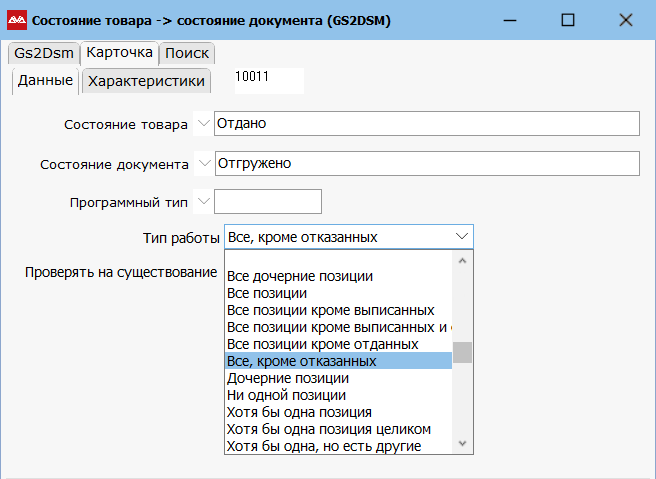
Task: Expand the Состояние документа lookup arrow
Action: coord(205,163)
